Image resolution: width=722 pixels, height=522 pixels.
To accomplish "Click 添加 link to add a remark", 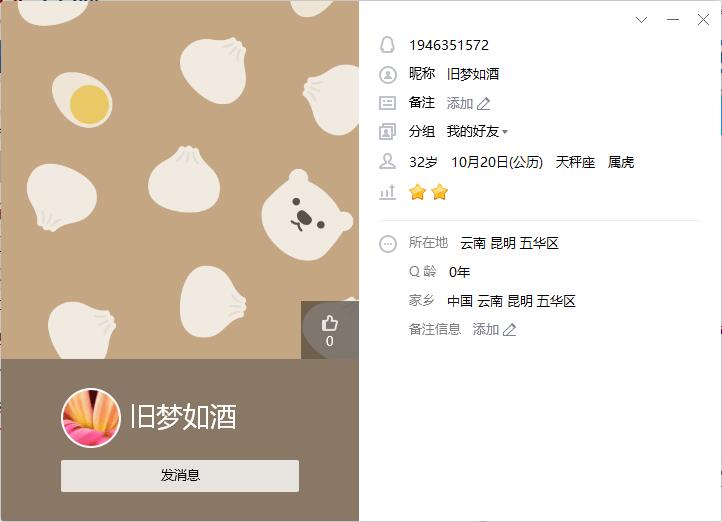I will [x=460, y=103].
